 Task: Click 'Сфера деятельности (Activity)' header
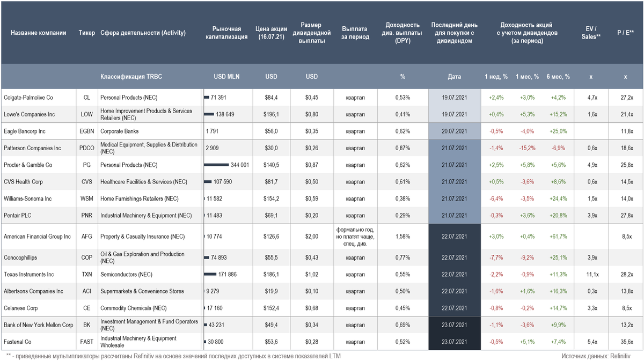[143, 33]
